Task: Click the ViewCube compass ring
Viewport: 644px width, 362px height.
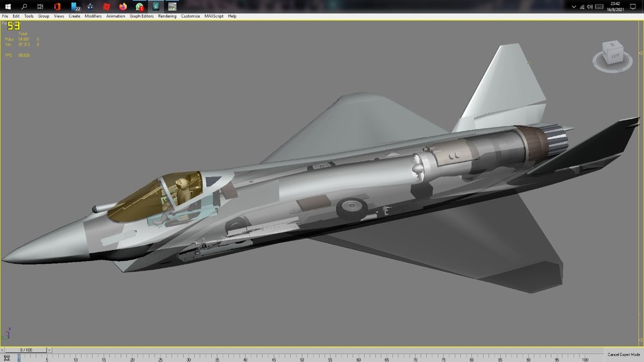Action: (612, 65)
